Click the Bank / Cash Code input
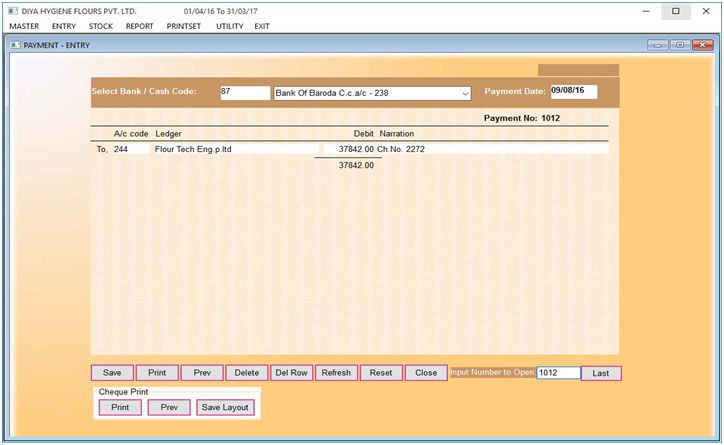 (x=244, y=92)
